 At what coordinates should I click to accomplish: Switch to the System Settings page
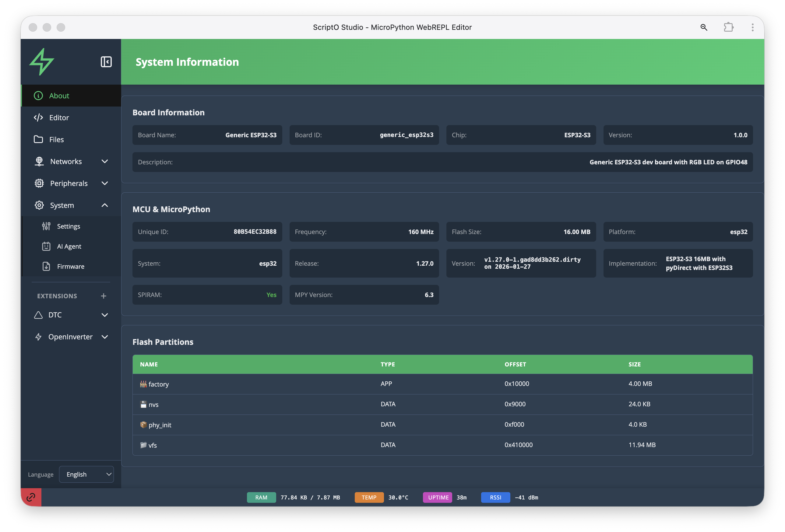pyautogui.click(x=69, y=226)
